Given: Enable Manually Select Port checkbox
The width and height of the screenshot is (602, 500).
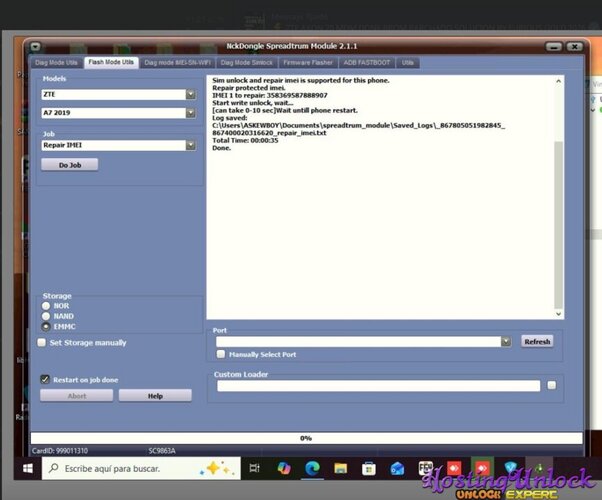Looking at the screenshot, I should [x=221, y=354].
